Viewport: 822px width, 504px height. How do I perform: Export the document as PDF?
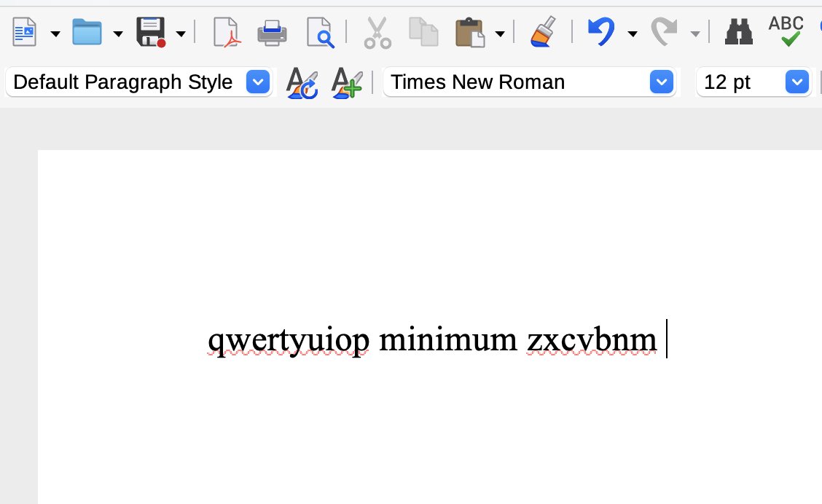[x=226, y=31]
